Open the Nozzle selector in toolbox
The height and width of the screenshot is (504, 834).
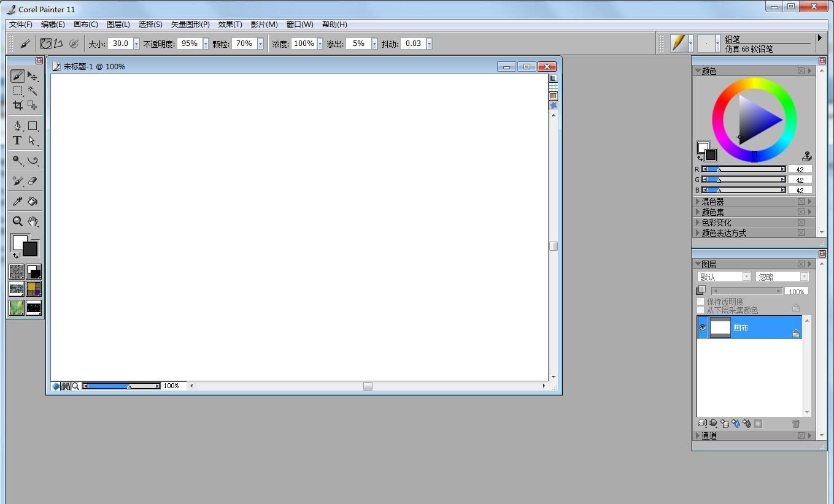(x=34, y=307)
